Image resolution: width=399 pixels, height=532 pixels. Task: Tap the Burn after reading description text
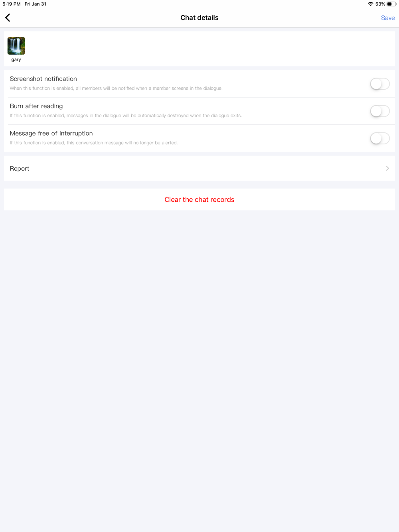point(126,116)
